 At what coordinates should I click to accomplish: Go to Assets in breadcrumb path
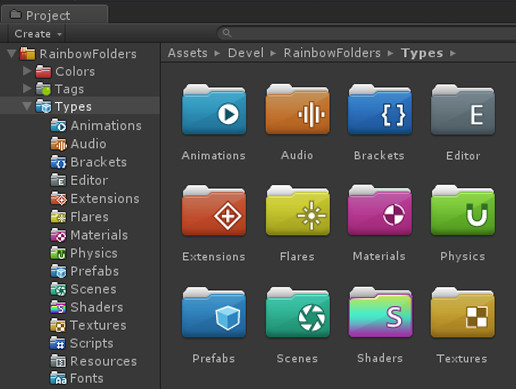click(188, 53)
